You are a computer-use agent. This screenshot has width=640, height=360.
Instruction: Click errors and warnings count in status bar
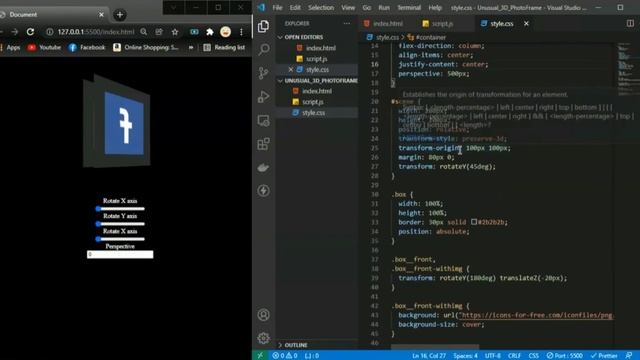point(284,356)
